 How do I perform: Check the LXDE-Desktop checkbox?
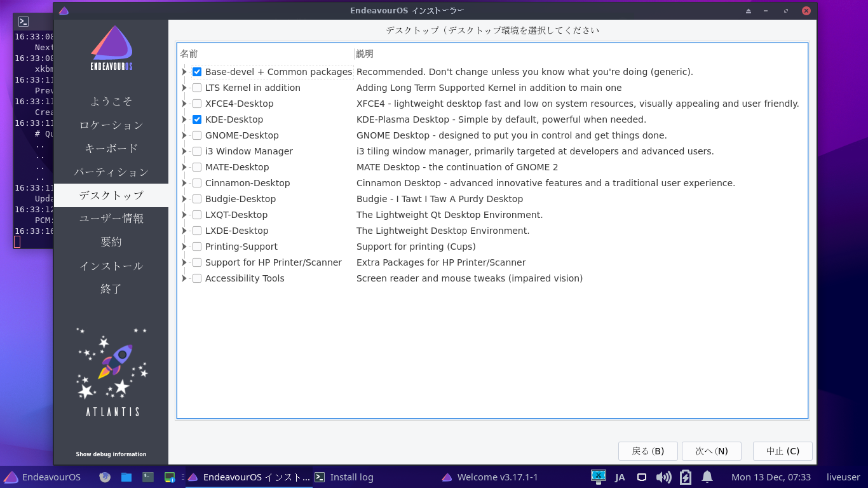point(197,231)
